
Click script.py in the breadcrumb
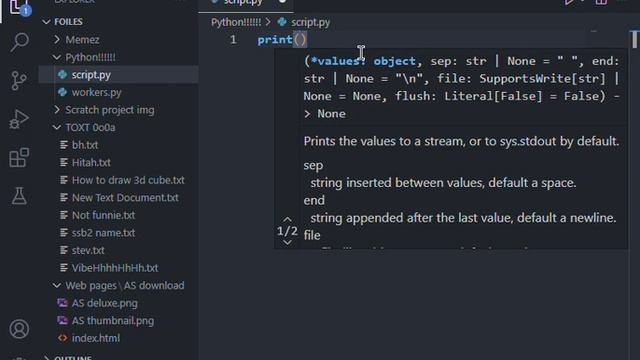pos(310,22)
